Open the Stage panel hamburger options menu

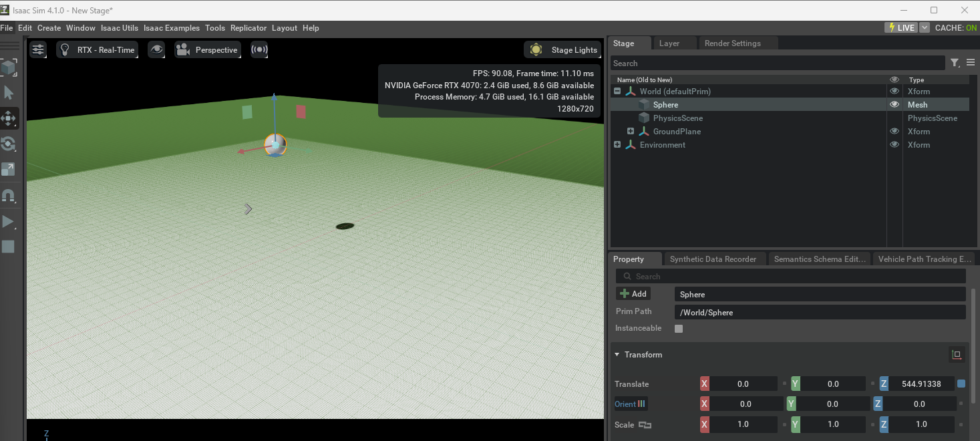point(971,63)
